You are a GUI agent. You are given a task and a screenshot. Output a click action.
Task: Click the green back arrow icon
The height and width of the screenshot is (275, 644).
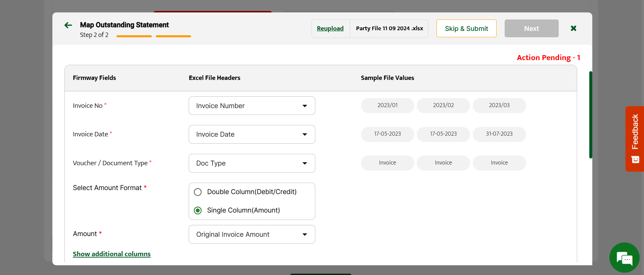[x=68, y=25]
